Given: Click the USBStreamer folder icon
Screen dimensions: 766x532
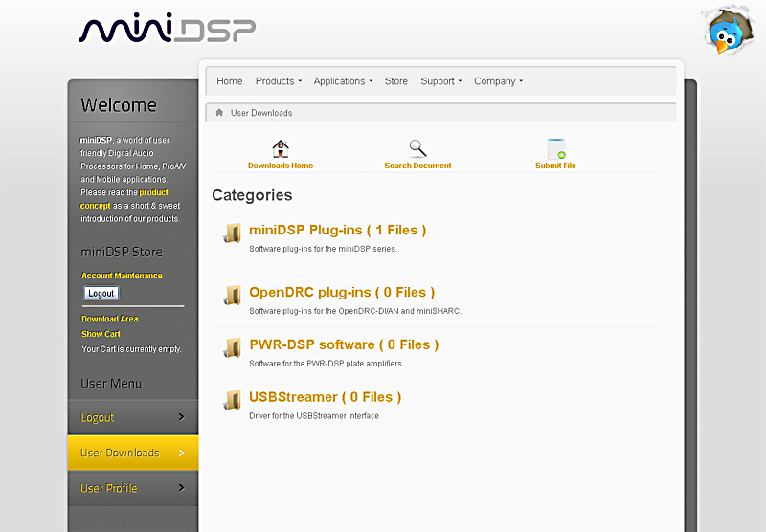Looking at the screenshot, I should (x=232, y=400).
